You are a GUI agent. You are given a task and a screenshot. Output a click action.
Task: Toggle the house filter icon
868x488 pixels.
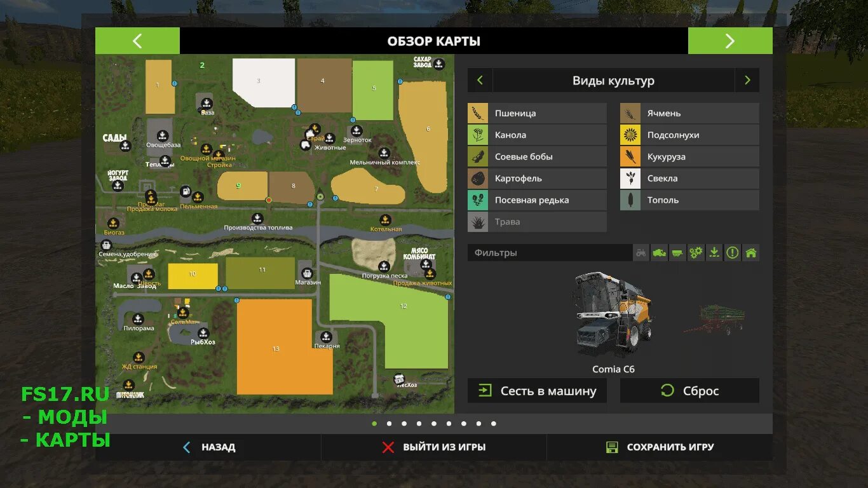(751, 253)
